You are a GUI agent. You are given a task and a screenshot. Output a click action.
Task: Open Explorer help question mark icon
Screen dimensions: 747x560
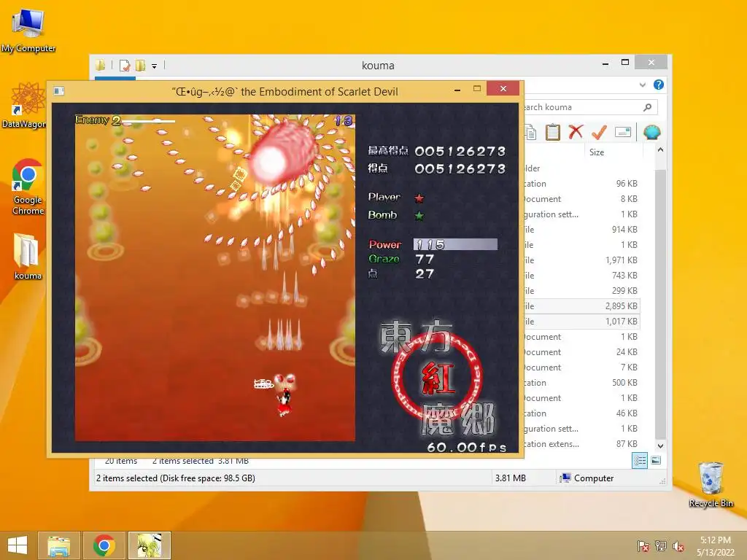tap(659, 85)
